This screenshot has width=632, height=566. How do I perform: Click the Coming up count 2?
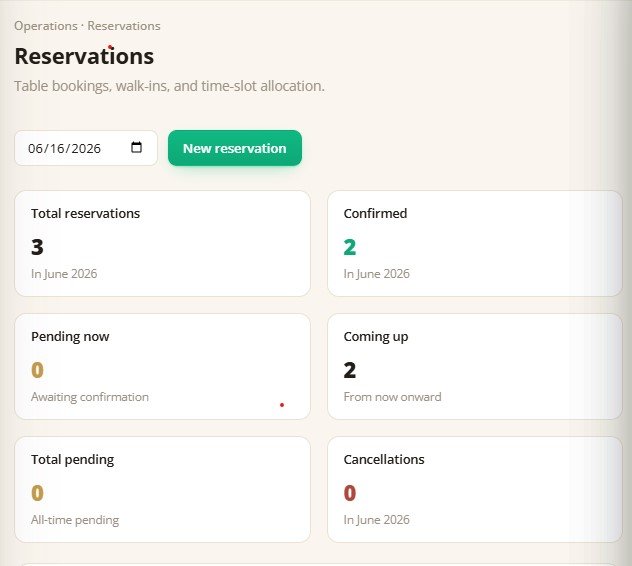coord(350,370)
